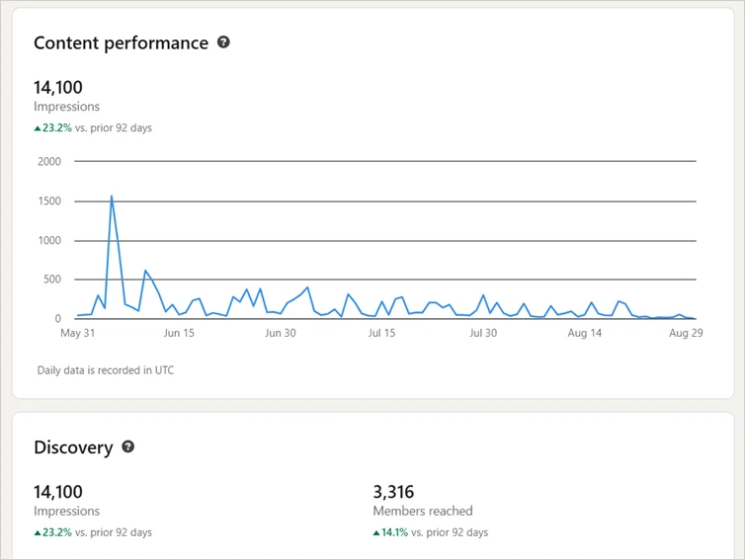Click green up-arrow beside 14.1% members change
Viewport: 745px width, 560px height.
pyautogui.click(x=376, y=532)
